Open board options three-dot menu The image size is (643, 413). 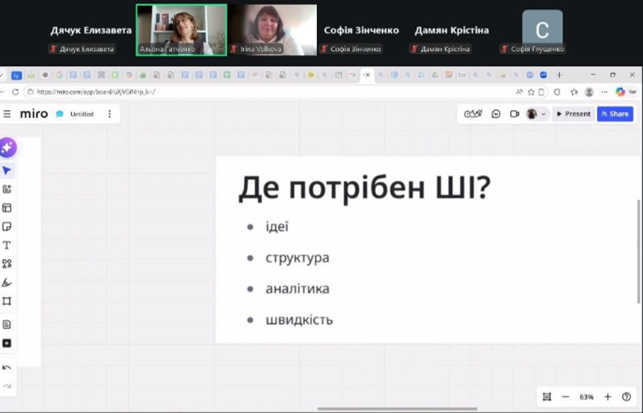point(109,114)
